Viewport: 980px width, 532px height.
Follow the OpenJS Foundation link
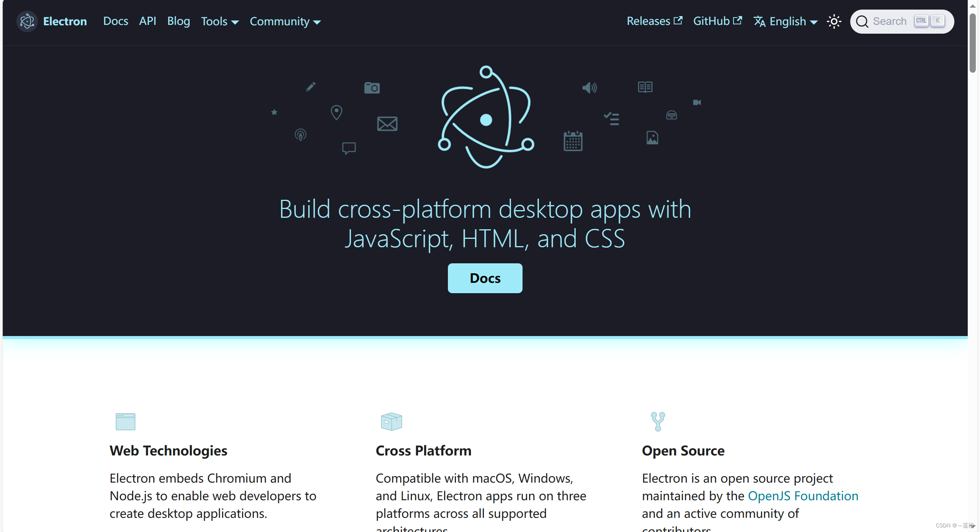(803, 496)
